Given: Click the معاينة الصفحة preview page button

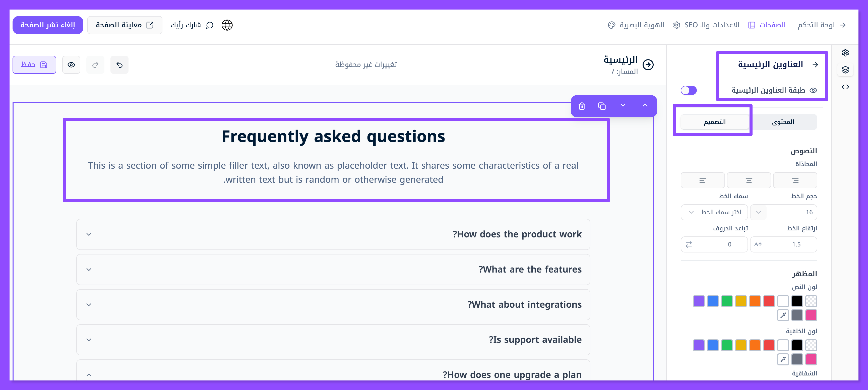Looking at the screenshot, I should coord(125,25).
